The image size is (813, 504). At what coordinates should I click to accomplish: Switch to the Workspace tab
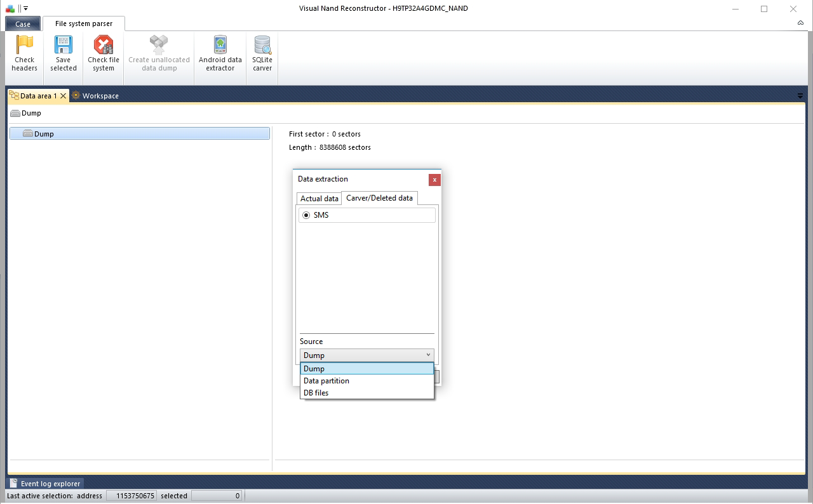tap(95, 96)
